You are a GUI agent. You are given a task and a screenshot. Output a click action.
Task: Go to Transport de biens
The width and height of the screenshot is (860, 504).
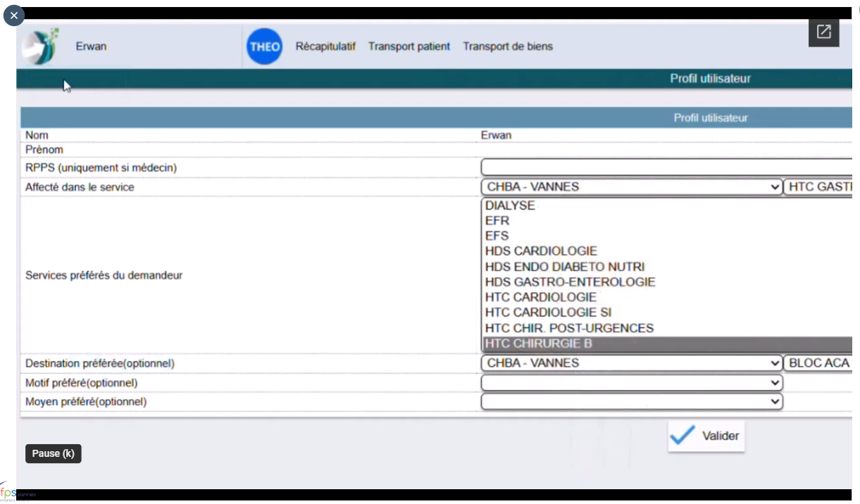click(x=507, y=46)
